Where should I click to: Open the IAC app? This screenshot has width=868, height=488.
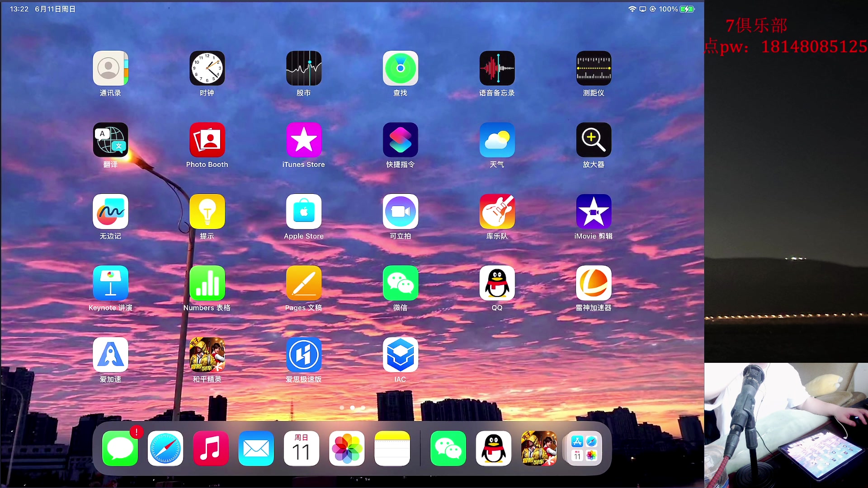click(400, 355)
